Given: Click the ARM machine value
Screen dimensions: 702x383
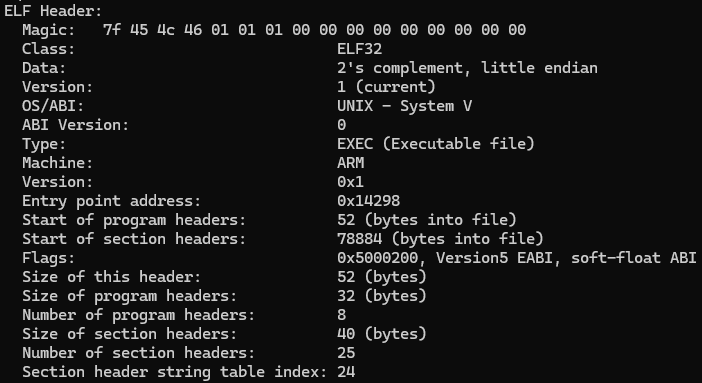Looking at the screenshot, I should 351,163.
